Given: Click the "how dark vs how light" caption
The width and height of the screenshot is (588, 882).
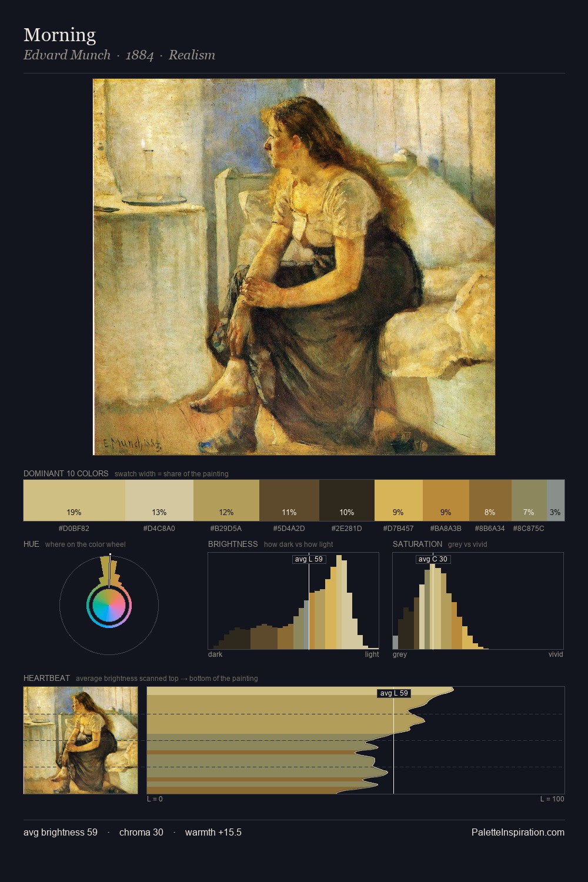Looking at the screenshot, I should coord(299,544).
